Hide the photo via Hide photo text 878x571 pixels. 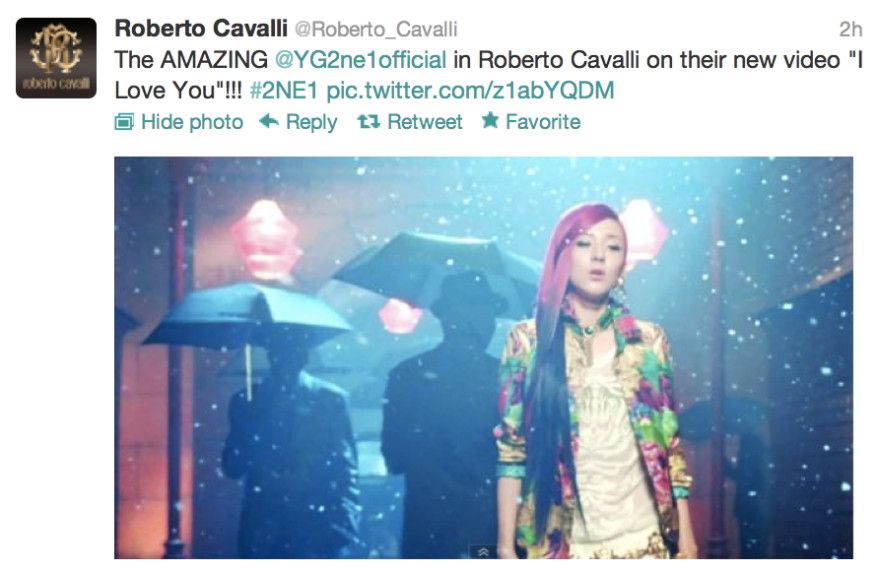click(192, 121)
